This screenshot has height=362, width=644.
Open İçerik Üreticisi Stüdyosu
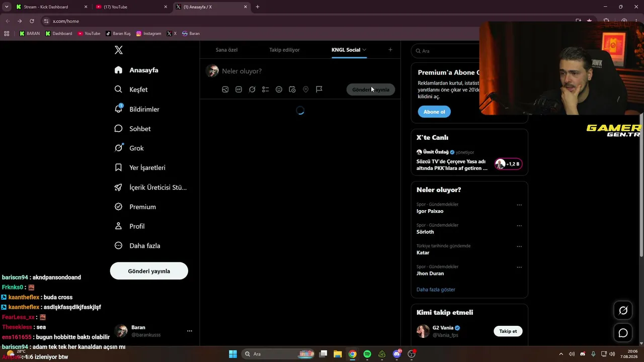[x=150, y=187]
